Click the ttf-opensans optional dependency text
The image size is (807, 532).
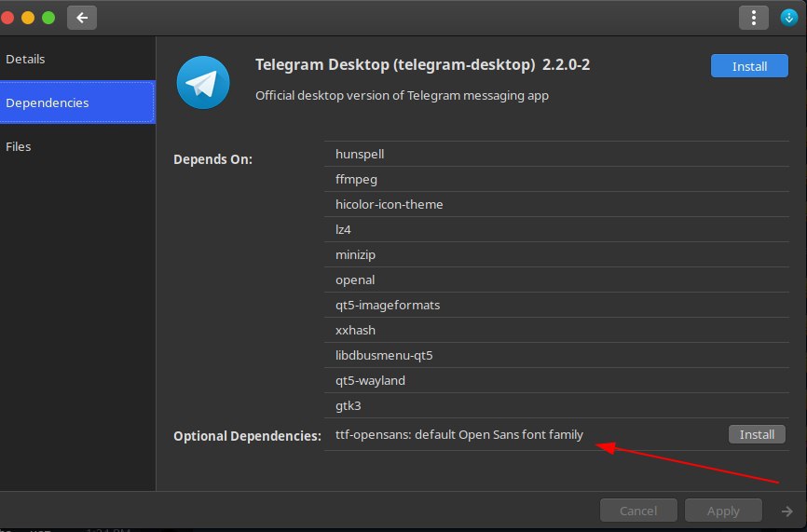point(459,435)
